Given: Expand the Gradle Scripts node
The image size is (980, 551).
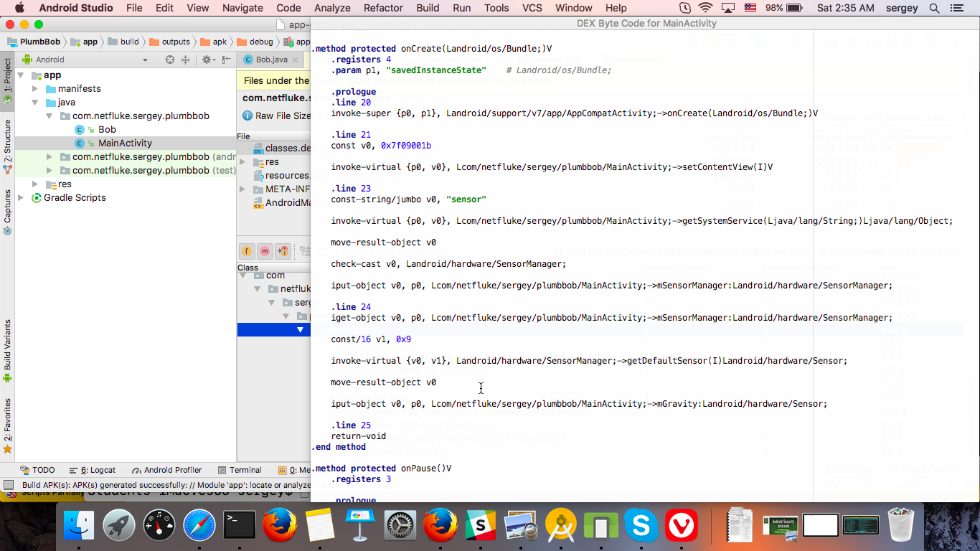Looking at the screenshot, I should tap(21, 198).
